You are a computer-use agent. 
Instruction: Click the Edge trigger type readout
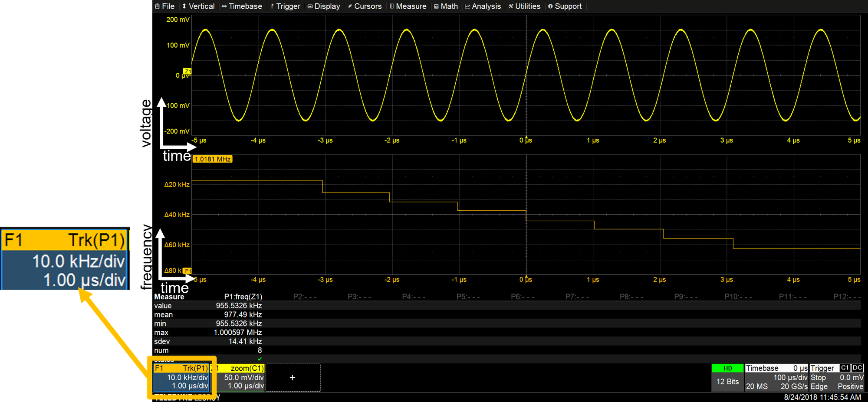[819, 386]
